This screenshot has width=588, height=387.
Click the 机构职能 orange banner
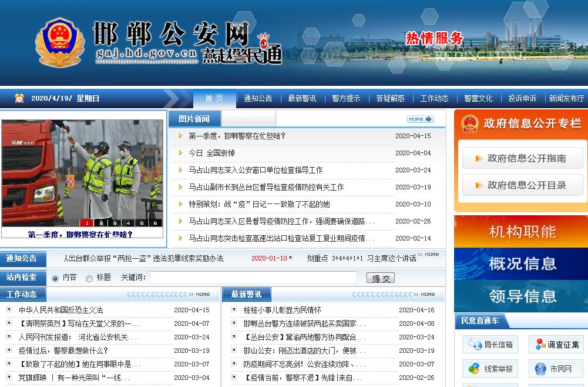click(520, 231)
